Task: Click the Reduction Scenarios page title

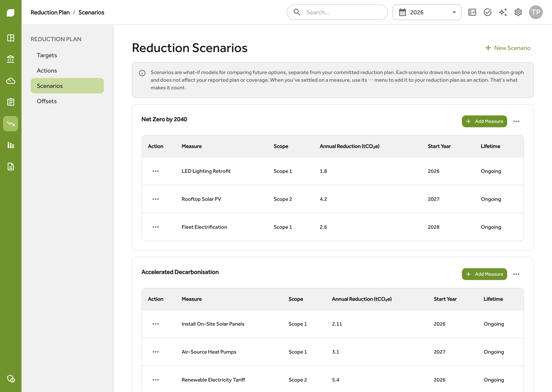Action: tap(190, 48)
